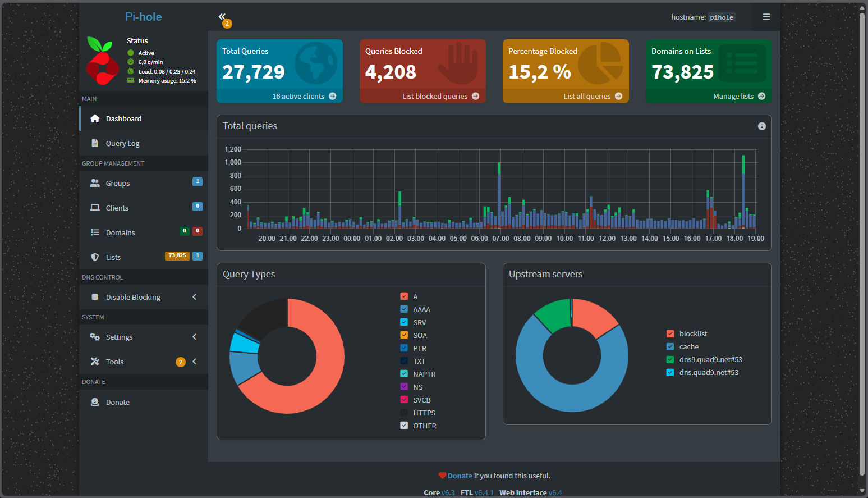868x498 pixels.
Task: Click the Clients monitor icon
Action: click(x=95, y=207)
